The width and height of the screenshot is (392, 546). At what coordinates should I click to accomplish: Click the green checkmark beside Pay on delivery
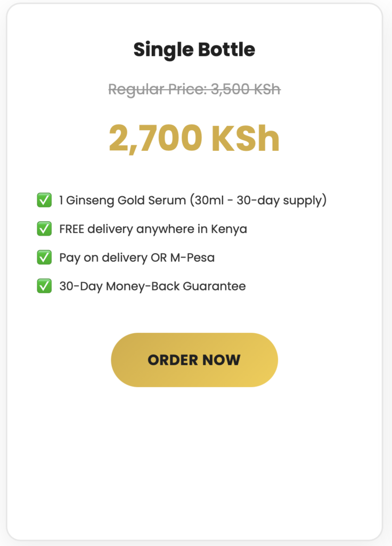point(44,258)
